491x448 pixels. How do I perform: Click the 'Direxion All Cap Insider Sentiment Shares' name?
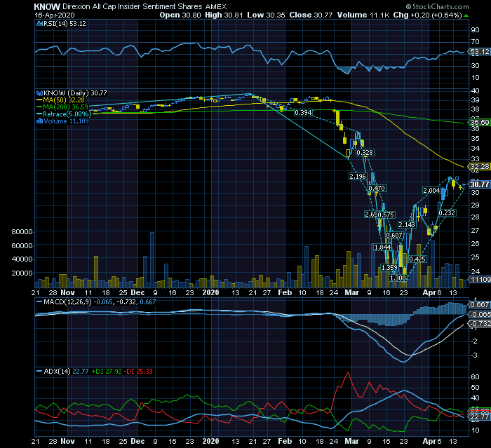point(132,6)
